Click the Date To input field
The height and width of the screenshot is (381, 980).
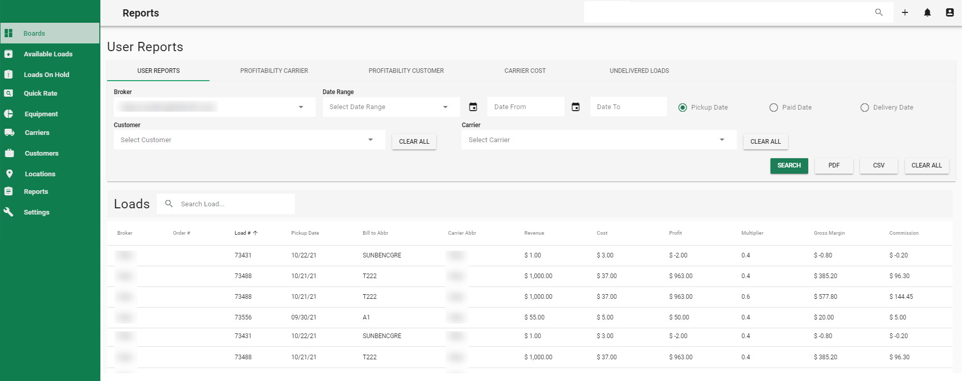pyautogui.click(x=628, y=107)
